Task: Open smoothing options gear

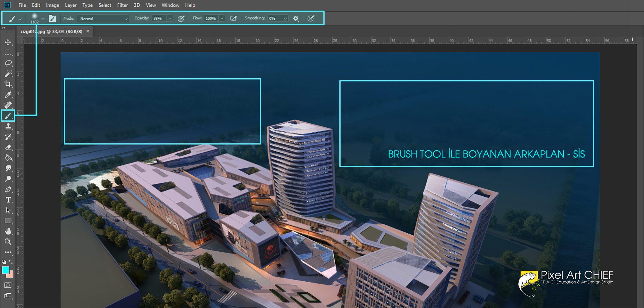Action: point(296,18)
